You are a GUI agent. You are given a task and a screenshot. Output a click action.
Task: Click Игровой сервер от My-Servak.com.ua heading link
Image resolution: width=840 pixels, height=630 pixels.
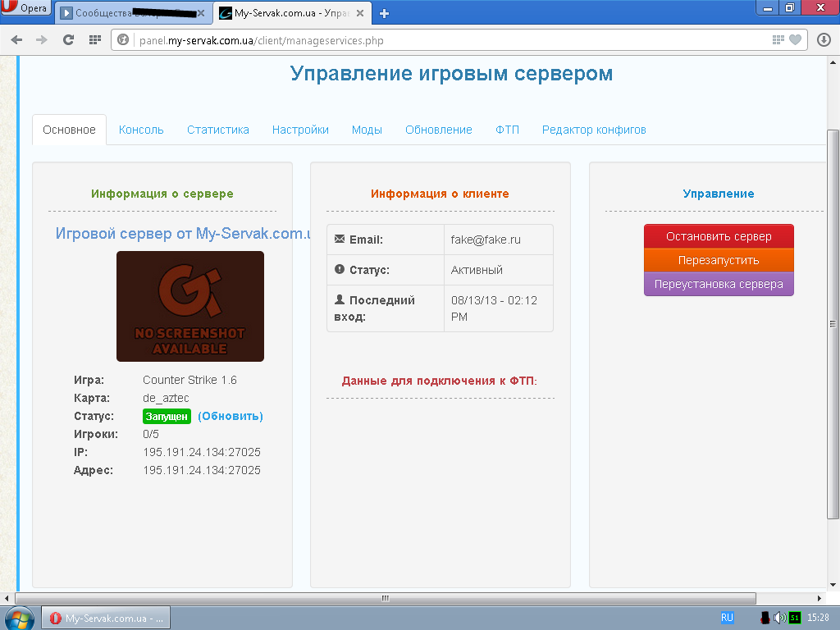[x=183, y=234]
